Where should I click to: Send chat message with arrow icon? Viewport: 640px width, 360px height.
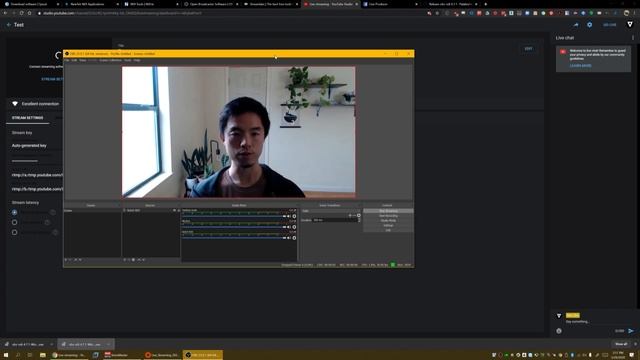[631, 331]
